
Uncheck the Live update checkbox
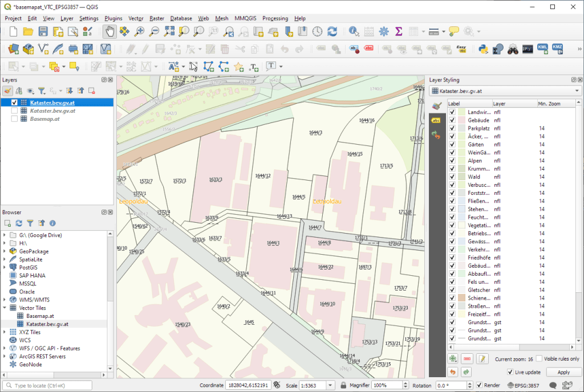(510, 372)
